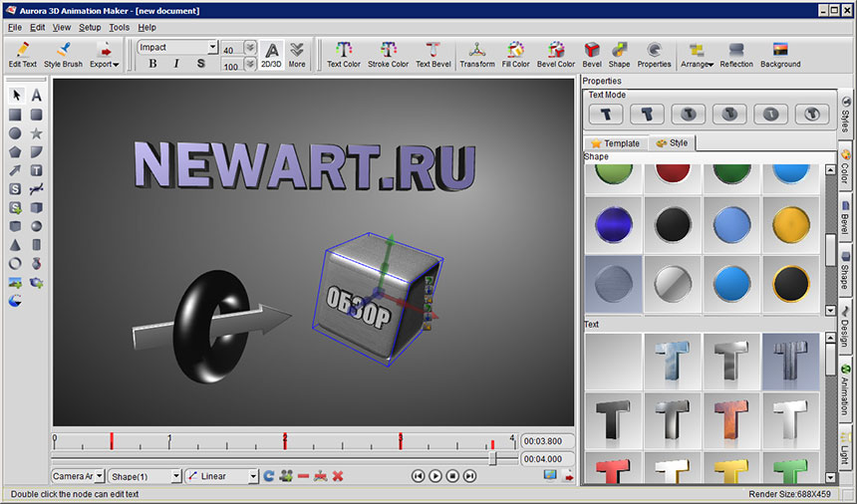Select the third Text Mode option

tap(689, 115)
